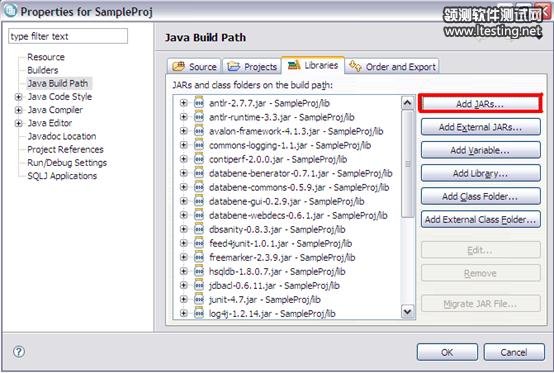Screen dimensions: 554x373
Task: Expand antlr-2.7.7.jar entry
Action: click(183, 103)
